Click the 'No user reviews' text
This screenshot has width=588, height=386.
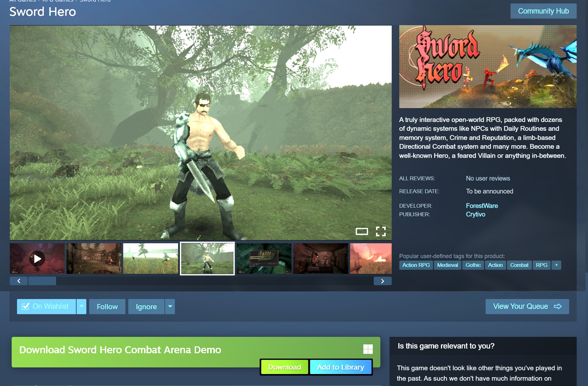coord(488,178)
